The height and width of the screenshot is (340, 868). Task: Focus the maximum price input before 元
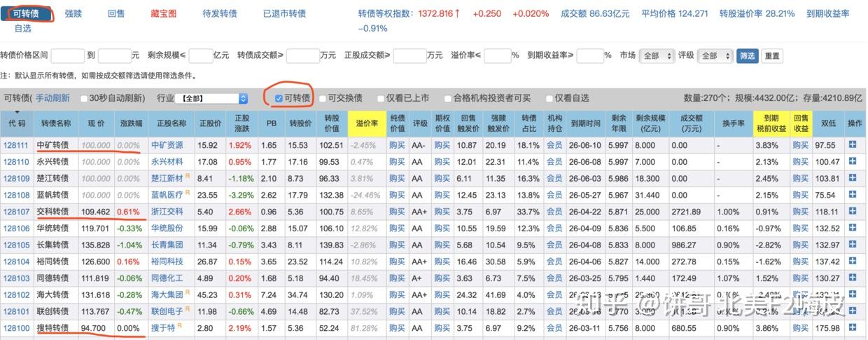[115, 56]
